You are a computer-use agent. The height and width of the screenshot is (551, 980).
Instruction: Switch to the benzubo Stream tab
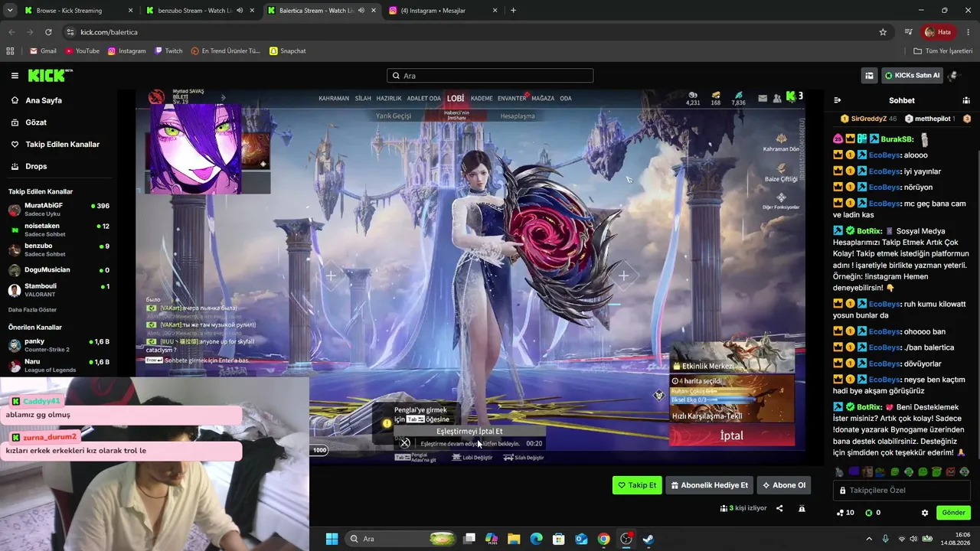point(199,11)
